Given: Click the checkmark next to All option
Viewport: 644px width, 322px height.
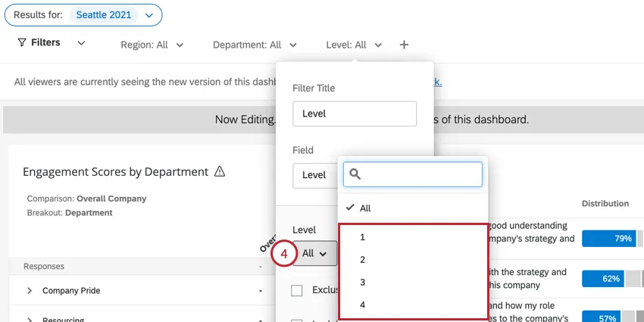Looking at the screenshot, I should 349,208.
